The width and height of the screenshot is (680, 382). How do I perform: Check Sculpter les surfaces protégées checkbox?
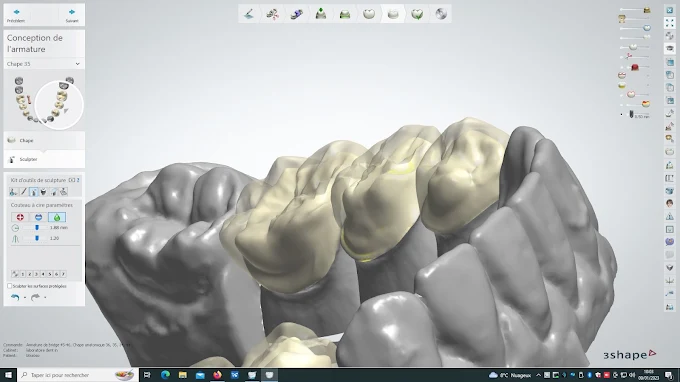[10, 286]
